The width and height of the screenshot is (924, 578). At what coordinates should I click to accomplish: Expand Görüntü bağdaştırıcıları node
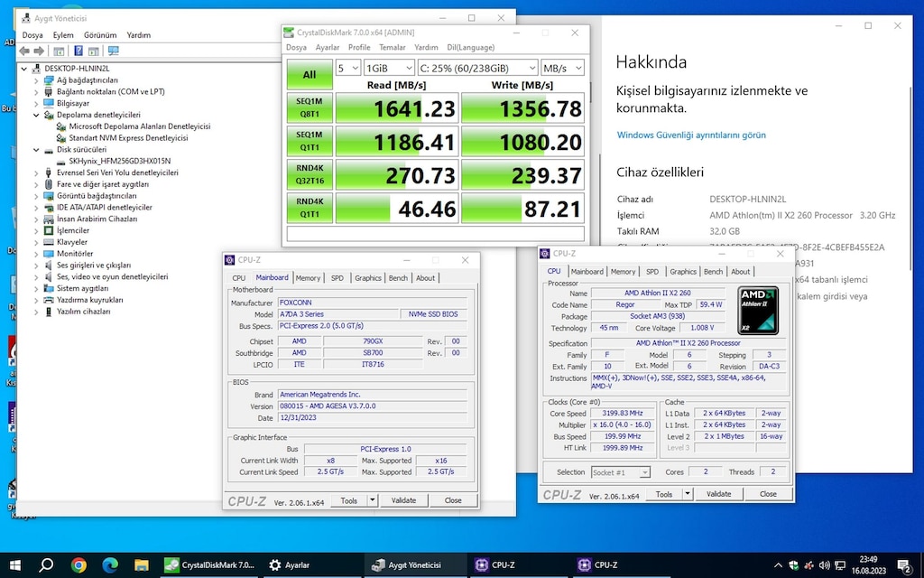(x=36, y=196)
